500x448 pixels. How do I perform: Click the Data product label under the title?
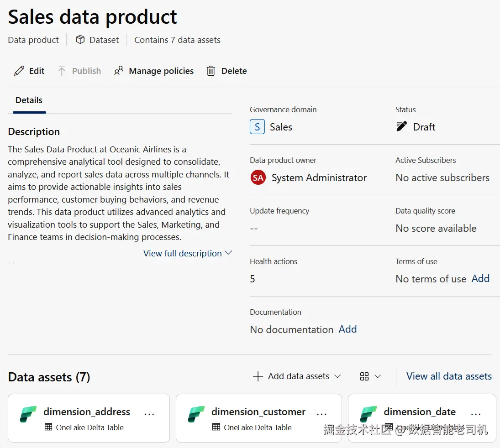(x=33, y=40)
